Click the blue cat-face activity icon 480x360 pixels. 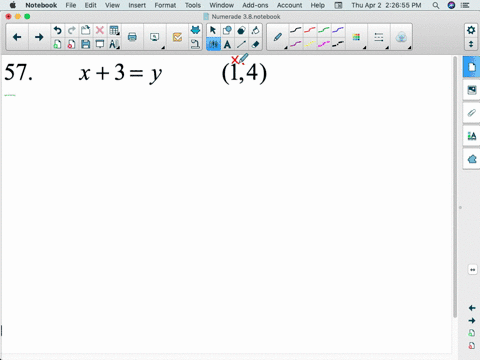tap(195, 30)
